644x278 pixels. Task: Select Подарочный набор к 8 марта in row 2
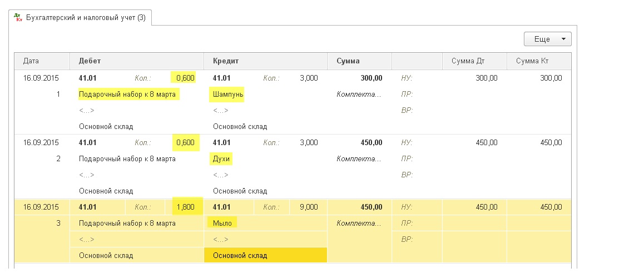[x=127, y=158]
